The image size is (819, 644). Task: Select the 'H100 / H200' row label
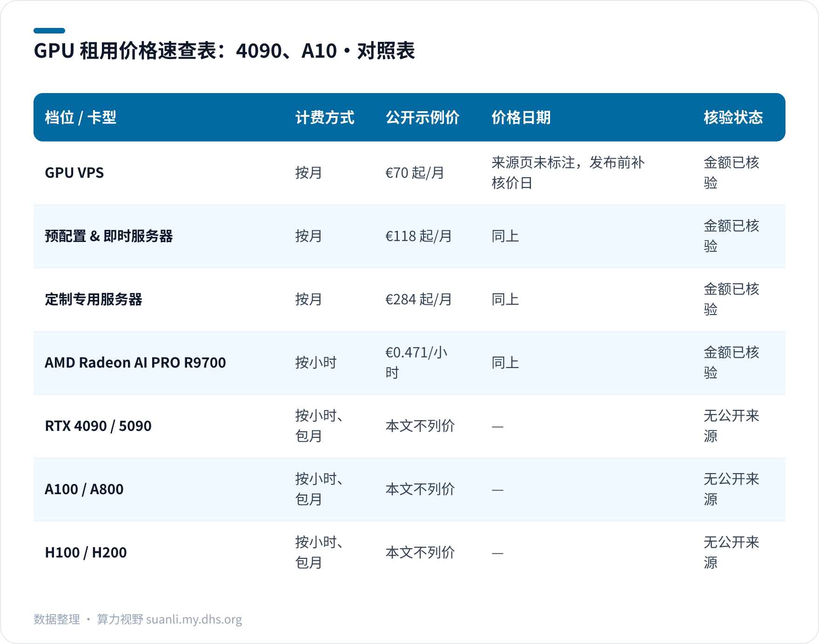(86, 552)
